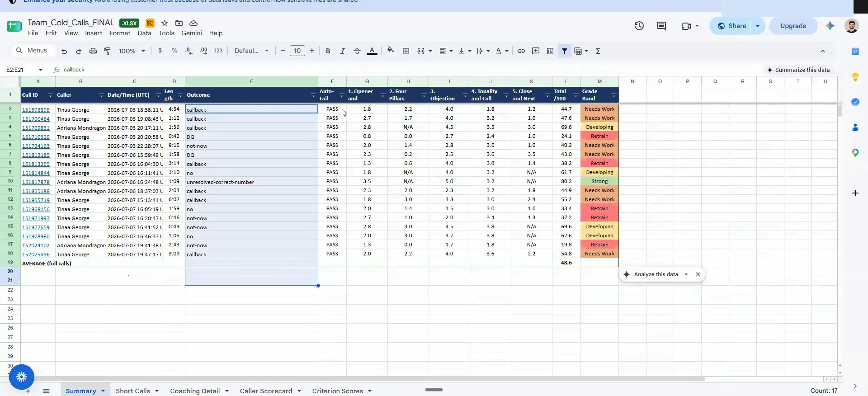Viewport: 868px width, 396px height.
Task: Open the Grade Band column filter
Action: [x=613, y=95]
